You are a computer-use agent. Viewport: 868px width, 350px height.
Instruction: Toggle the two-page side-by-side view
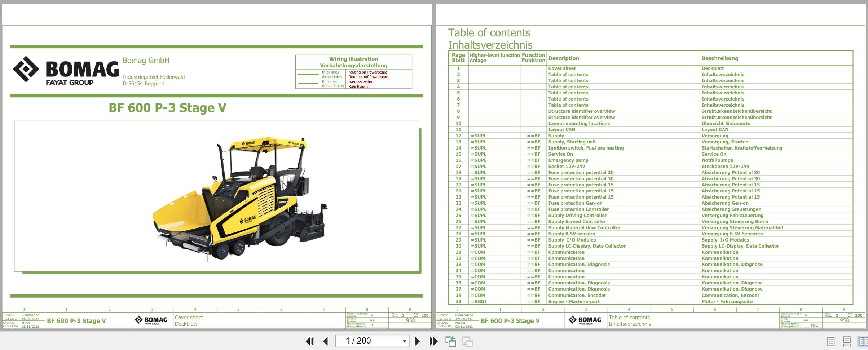point(863,341)
